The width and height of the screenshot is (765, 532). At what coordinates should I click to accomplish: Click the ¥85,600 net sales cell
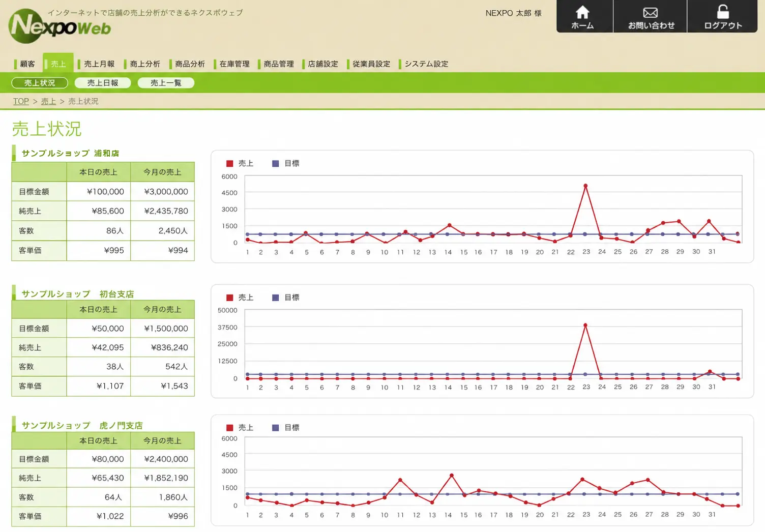(99, 211)
